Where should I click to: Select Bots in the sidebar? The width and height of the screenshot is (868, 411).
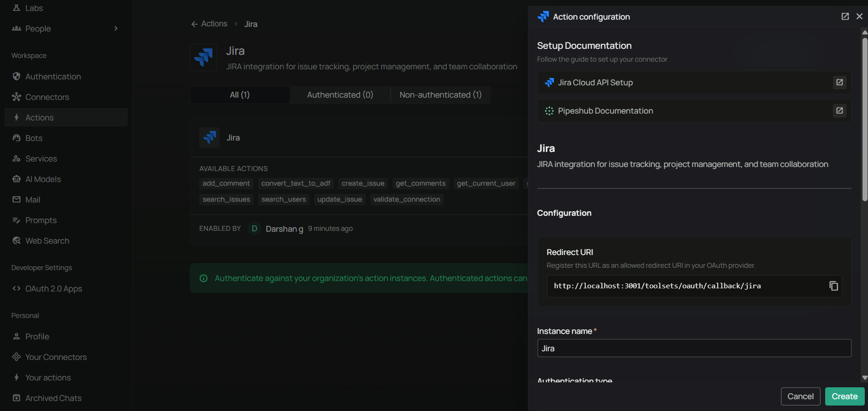[66, 138]
